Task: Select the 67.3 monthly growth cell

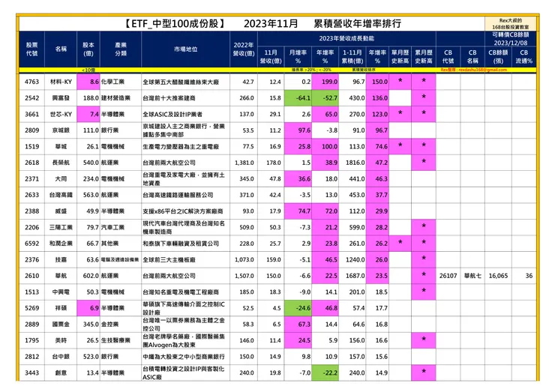Action: tap(298, 325)
